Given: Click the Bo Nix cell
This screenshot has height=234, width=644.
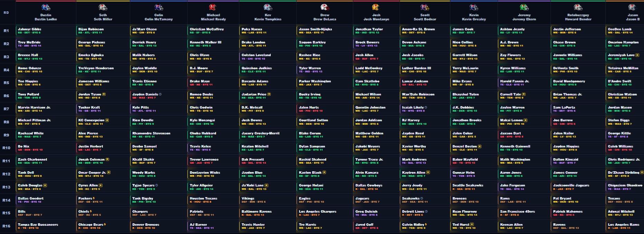Looking at the screenshot, I should coord(46,148).
